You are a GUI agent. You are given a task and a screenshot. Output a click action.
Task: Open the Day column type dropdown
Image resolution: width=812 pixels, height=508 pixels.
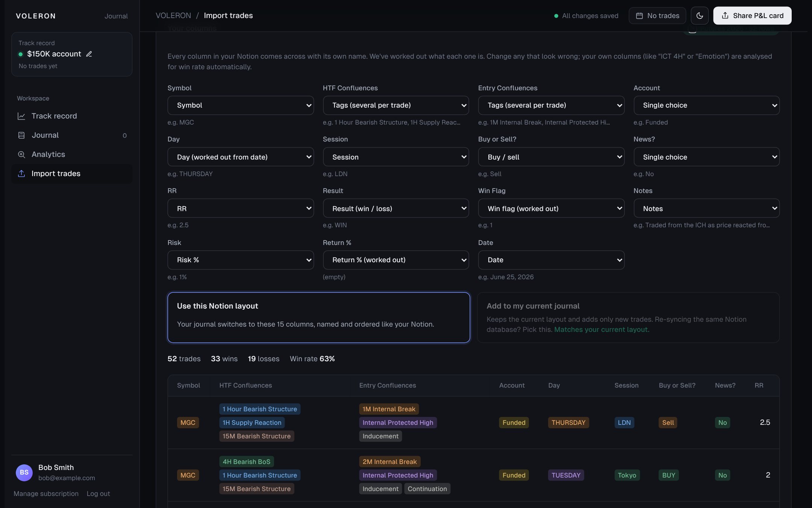pos(241,157)
